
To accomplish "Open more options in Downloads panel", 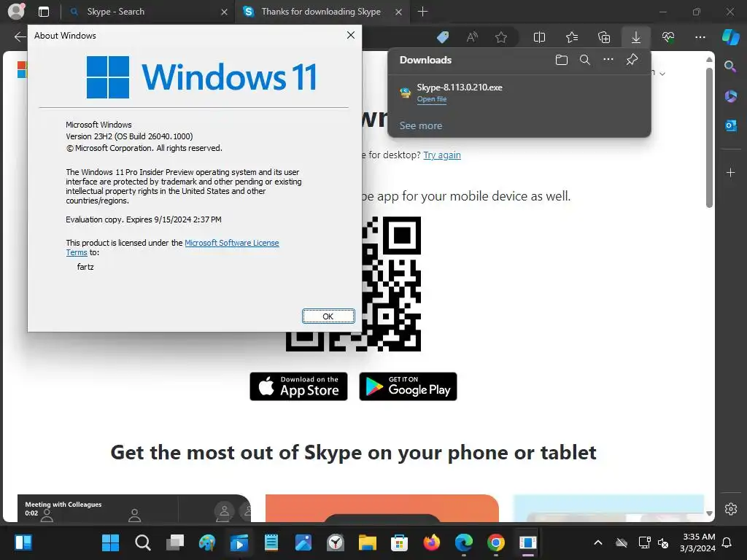I will tap(608, 60).
